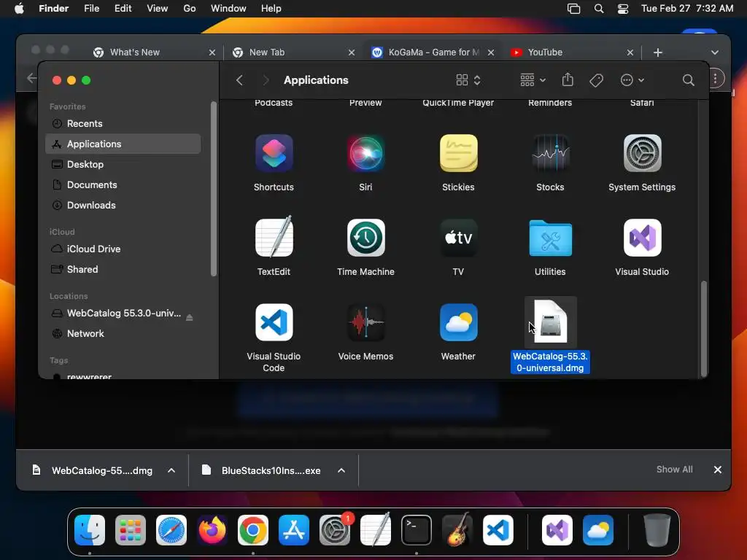This screenshot has width=747, height=560.
Task: Click the Edit Tags toolbar icon
Action: pyautogui.click(x=596, y=80)
